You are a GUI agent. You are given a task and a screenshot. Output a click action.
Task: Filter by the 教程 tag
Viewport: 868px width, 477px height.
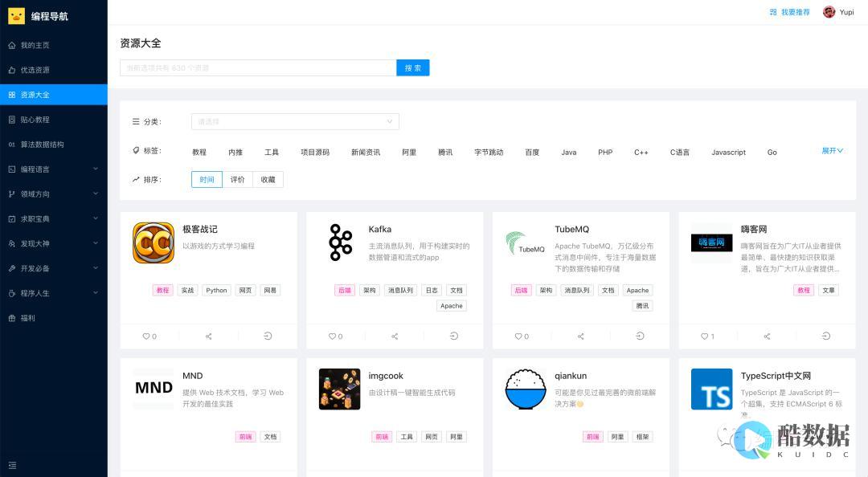click(199, 153)
